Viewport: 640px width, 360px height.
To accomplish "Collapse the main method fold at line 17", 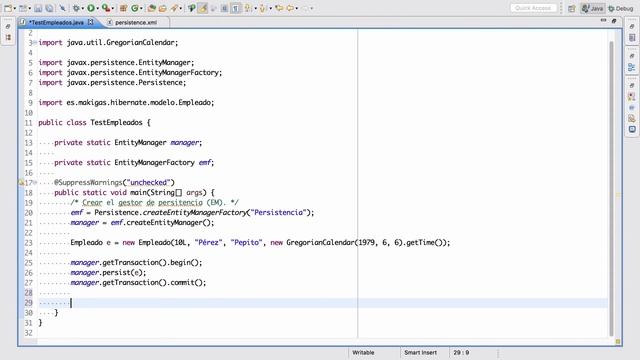I will click(x=35, y=182).
